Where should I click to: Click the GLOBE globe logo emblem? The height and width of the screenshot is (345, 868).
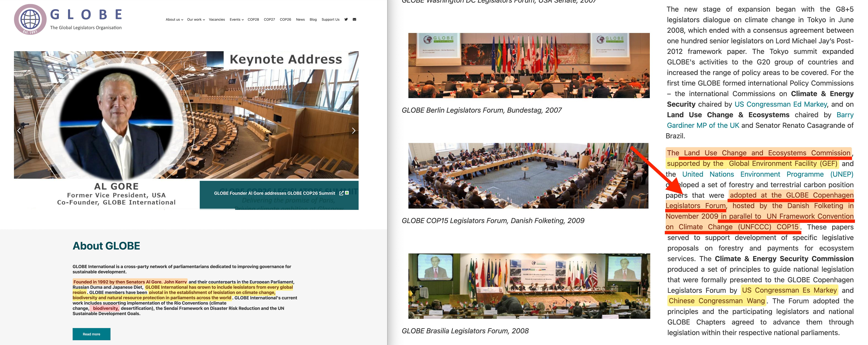click(30, 19)
